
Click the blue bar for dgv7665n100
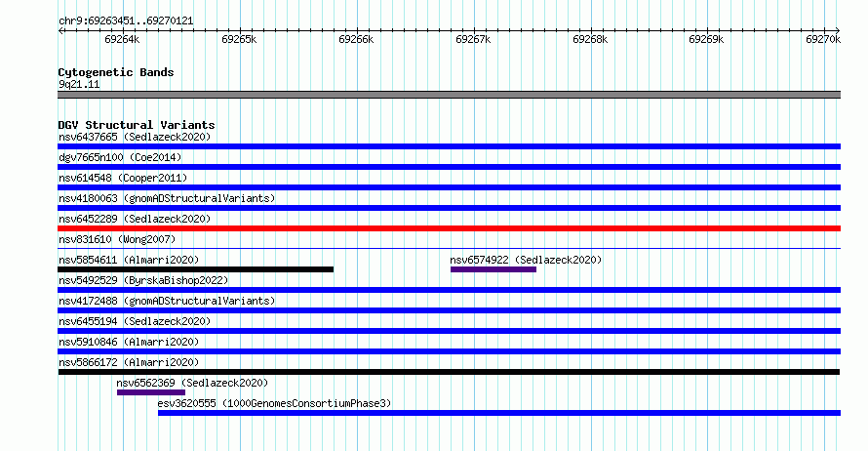[449, 167]
